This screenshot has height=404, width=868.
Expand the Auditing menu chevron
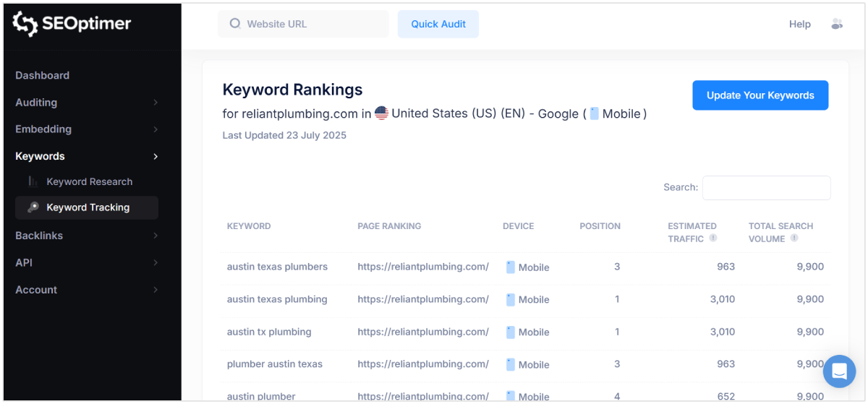[x=155, y=103]
